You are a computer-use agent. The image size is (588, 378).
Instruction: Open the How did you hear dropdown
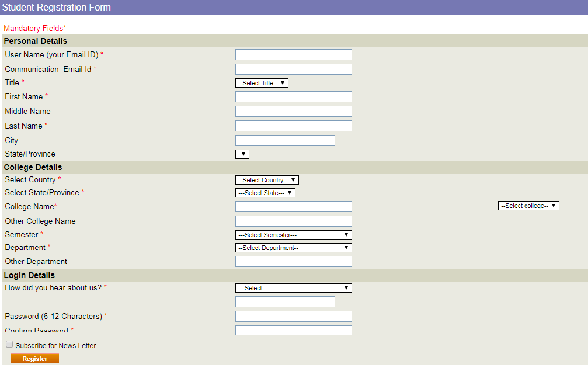(x=293, y=288)
